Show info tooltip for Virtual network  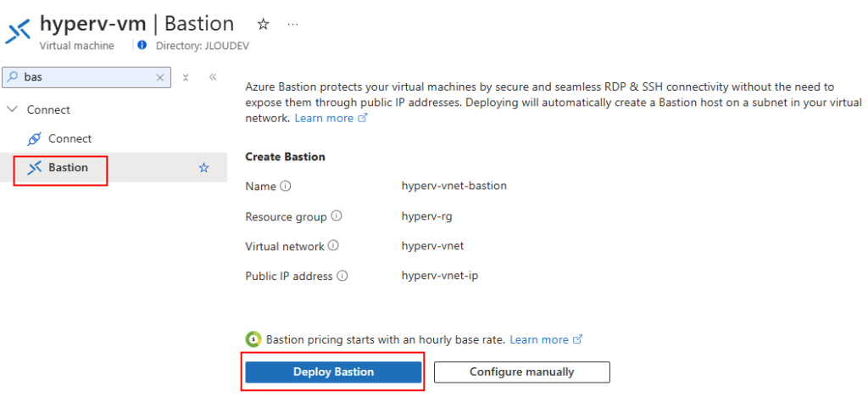(333, 245)
